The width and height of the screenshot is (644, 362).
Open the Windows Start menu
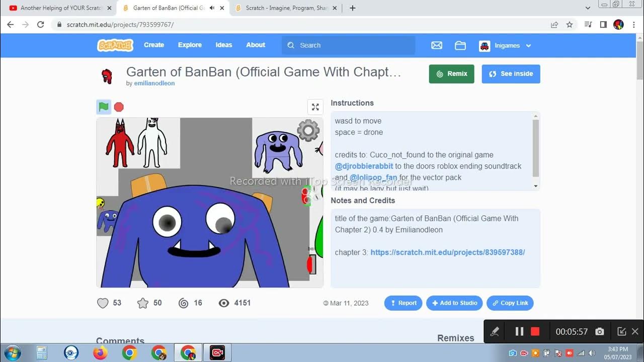coord(12,353)
